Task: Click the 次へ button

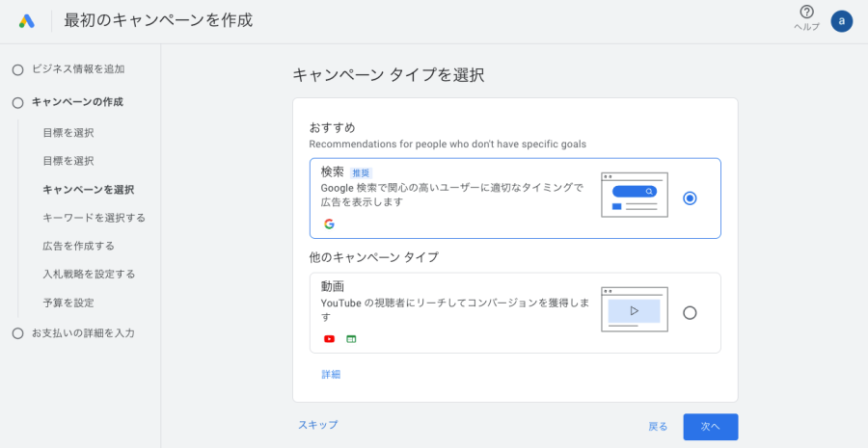Action: [710, 427]
